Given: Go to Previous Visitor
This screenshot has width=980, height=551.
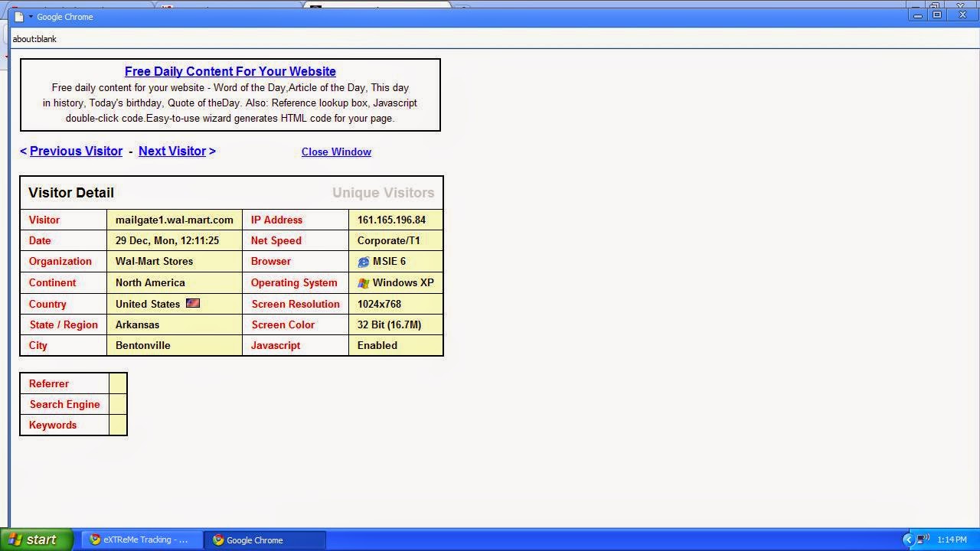Looking at the screenshot, I should pos(76,151).
